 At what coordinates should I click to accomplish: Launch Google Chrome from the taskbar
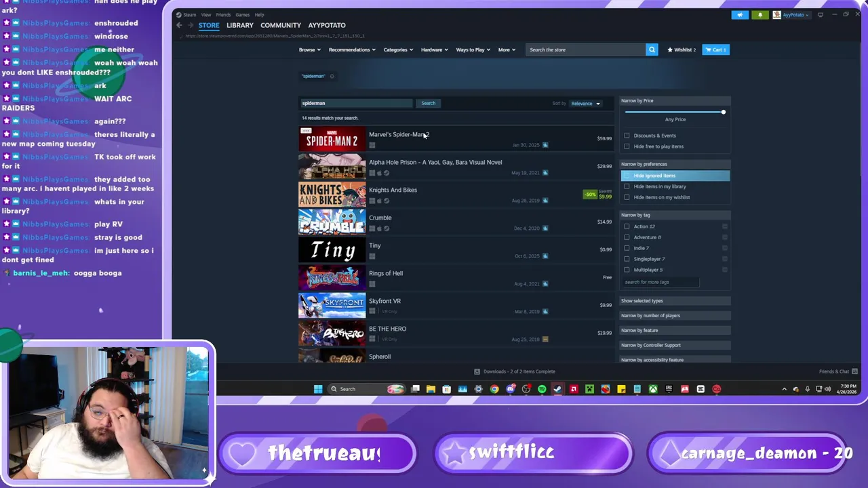click(494, 389)
